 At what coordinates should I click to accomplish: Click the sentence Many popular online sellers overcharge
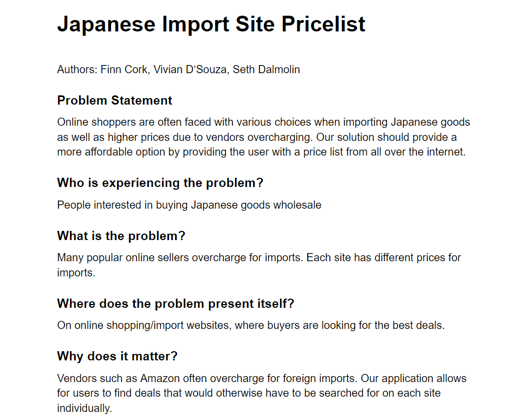pos(180,258)
